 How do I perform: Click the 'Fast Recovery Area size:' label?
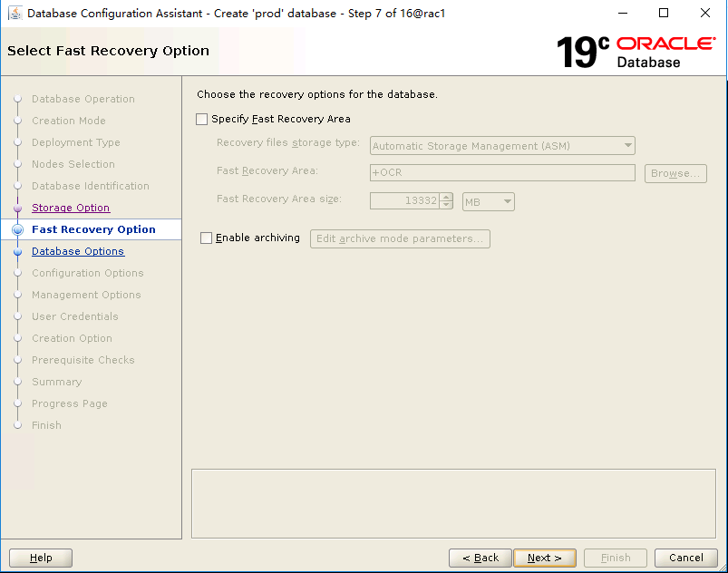279,199
